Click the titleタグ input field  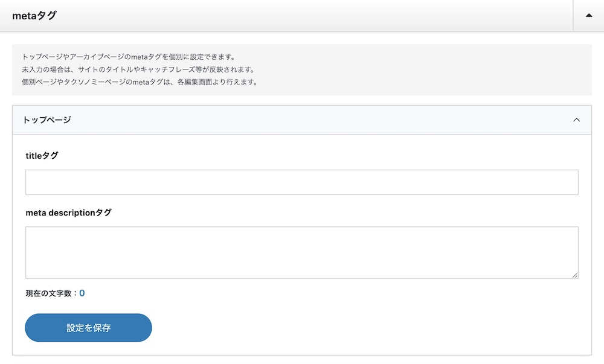[x=301, y=182]
